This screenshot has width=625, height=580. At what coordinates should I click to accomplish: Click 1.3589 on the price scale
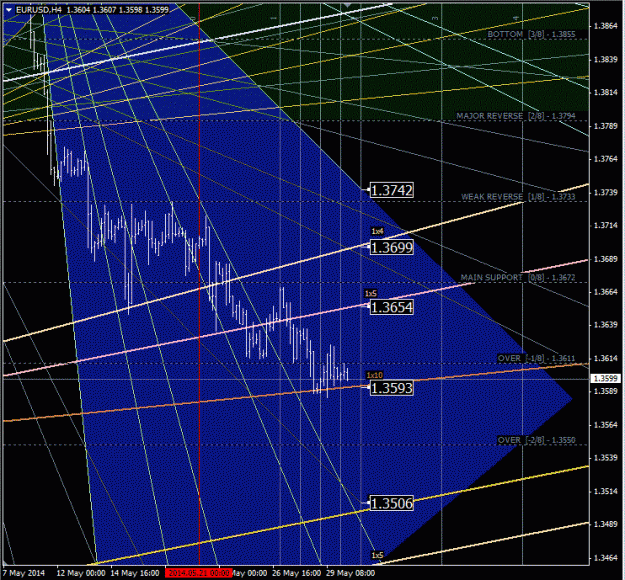click(x=605, y=391)
